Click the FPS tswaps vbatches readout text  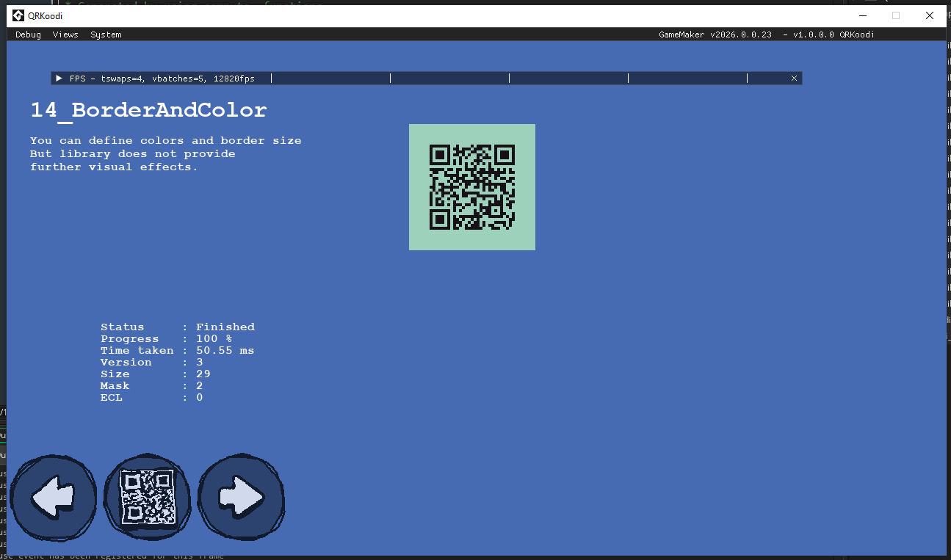pyautogui.click(x=162, y=78)
